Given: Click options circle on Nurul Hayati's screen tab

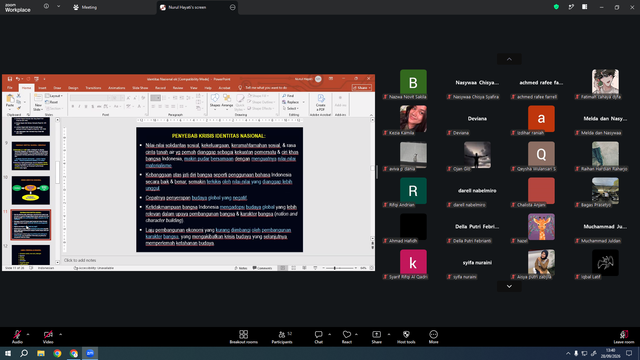Looking at the screenshot, I should tap(233, 7).
